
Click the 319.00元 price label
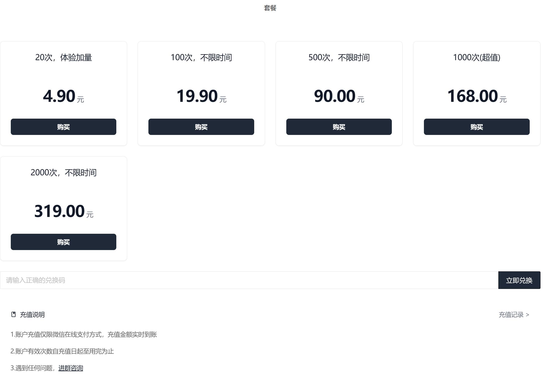[x=60, y=211]
